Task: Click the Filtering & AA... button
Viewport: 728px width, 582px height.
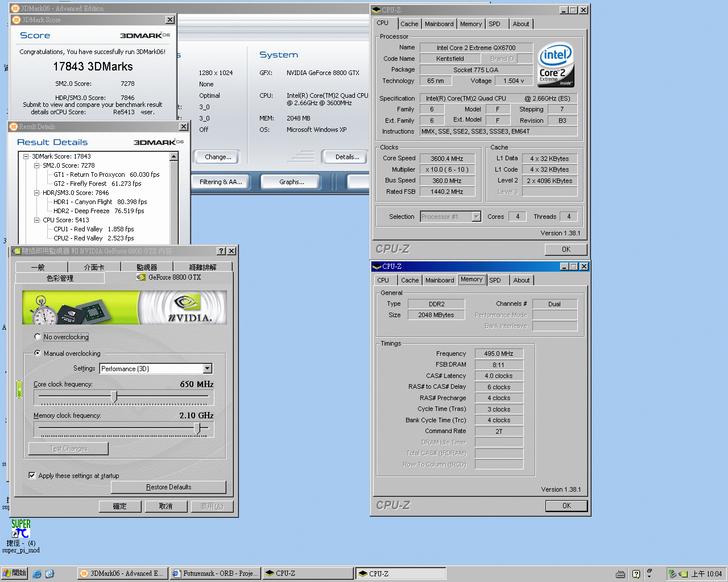Action: pos(221,182)
